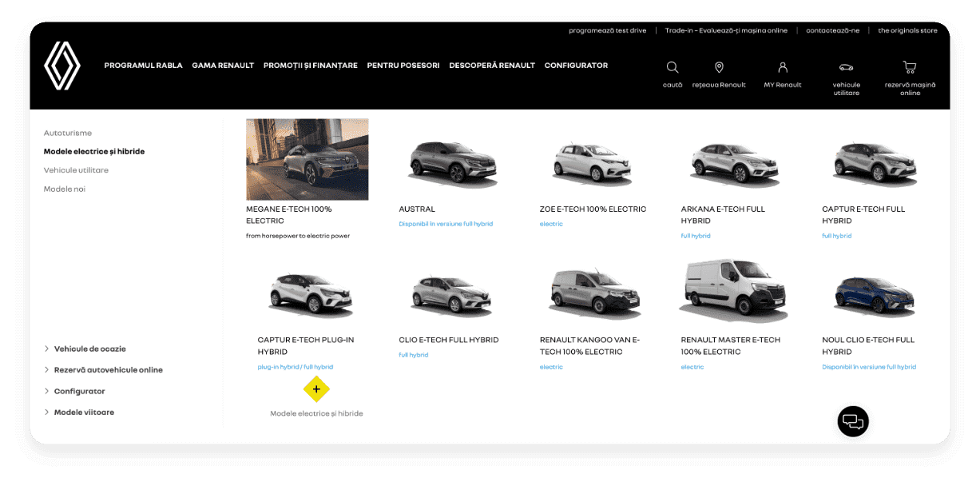This screenshot has height=482, width=980.
Task: Open utility vehicles car icon
Action: tap(846, 67)
